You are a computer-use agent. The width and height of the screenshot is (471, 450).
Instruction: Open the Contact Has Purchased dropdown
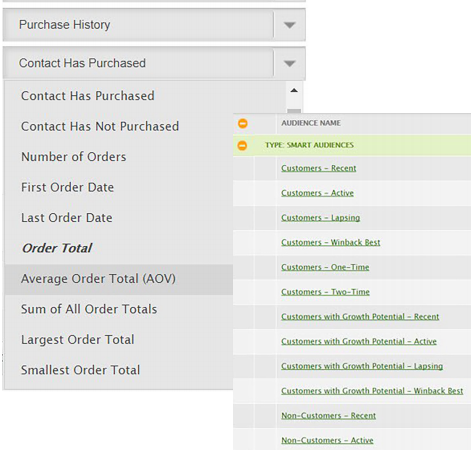(x=154, y=63)
